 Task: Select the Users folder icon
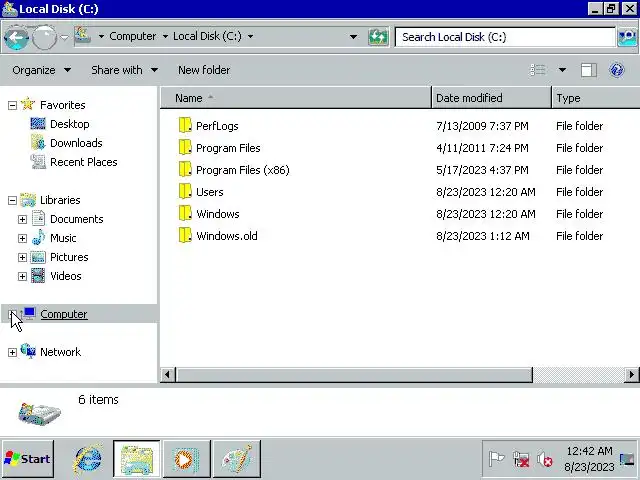185,191
